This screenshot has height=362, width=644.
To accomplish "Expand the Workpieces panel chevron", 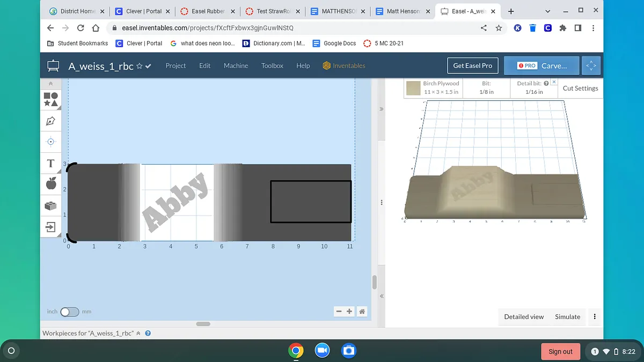I will click(x=138, y=333).
